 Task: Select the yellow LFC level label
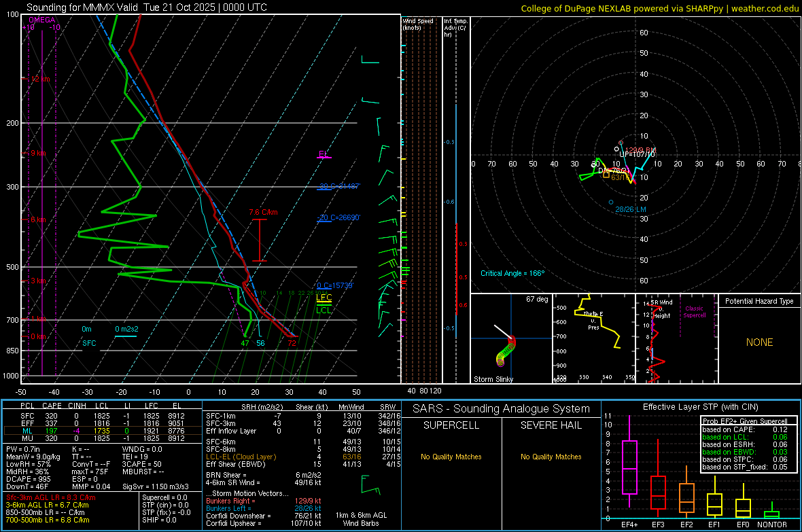click(324, 297)
